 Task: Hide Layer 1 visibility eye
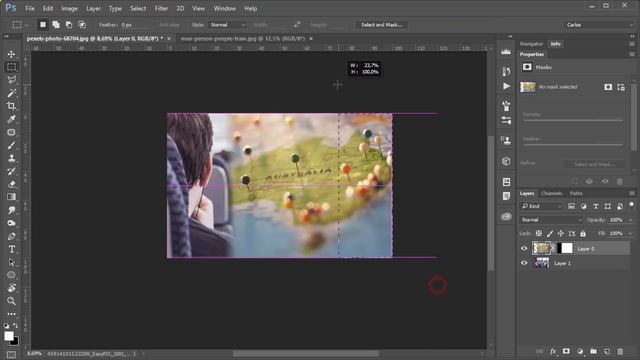pyautogui.click(x=524, y=263)
